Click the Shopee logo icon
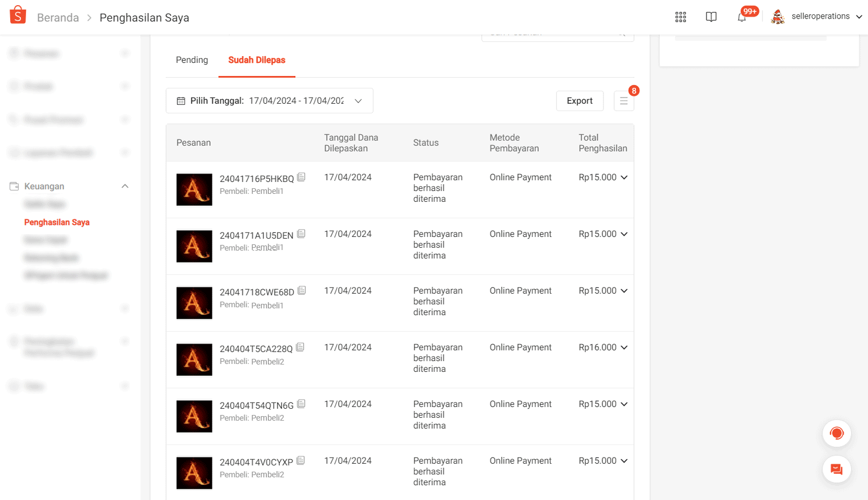The image size is (868, 500). coord(18,15)
